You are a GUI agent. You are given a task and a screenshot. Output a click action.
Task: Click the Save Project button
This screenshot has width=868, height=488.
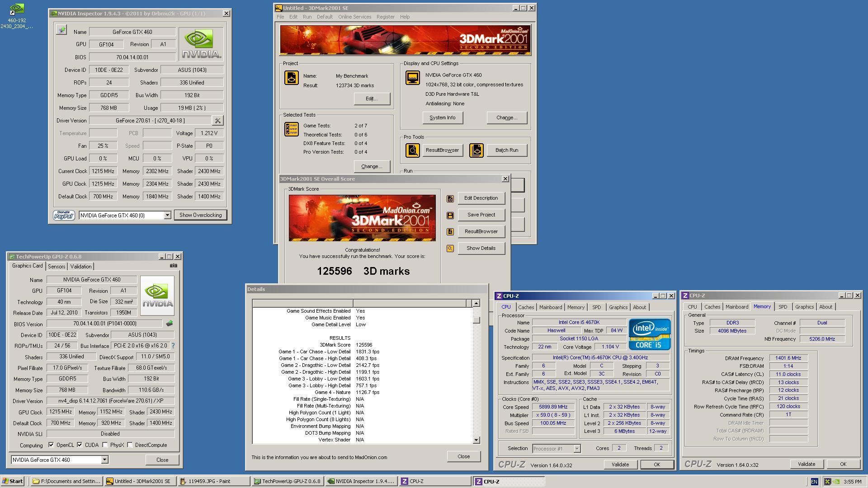tap(481, 215)
